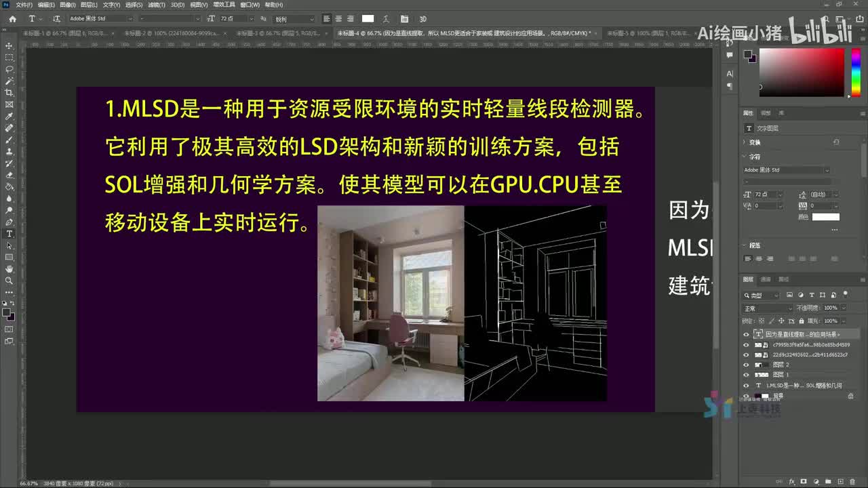868x488 pixels.
Task: Switch to the 通道 tab in layers panel
Action: tap(766, 279)
